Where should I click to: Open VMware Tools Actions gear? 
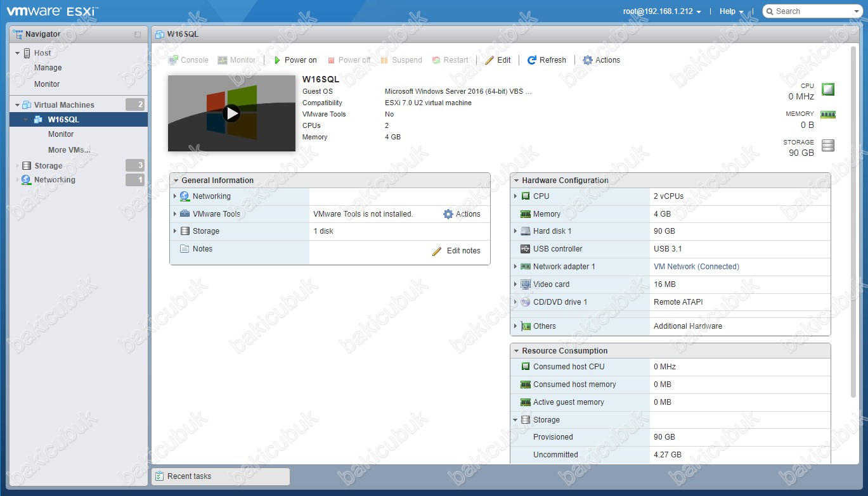click(462, 214)
